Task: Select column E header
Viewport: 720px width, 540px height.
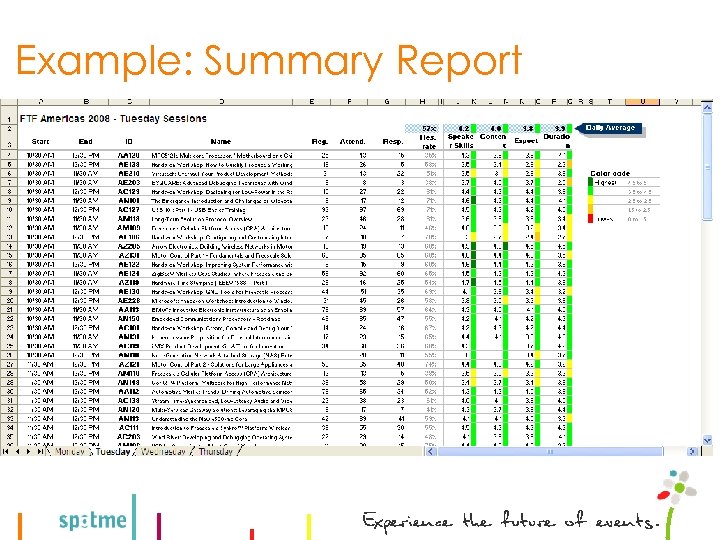Action: [312, 101]
